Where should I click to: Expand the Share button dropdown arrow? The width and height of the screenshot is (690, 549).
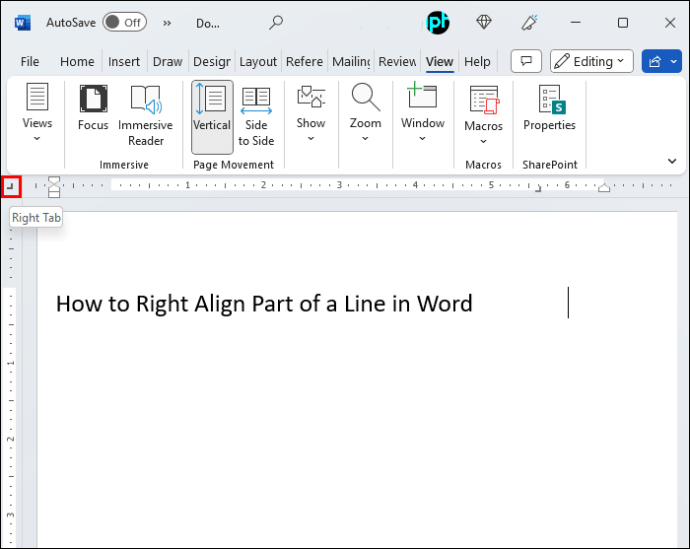[674, 61]
